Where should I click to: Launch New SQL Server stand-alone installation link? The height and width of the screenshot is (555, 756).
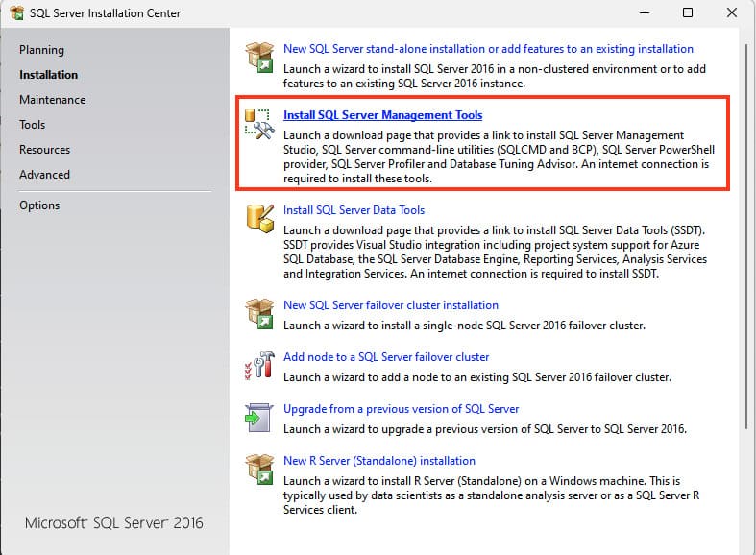pos(488,49)
